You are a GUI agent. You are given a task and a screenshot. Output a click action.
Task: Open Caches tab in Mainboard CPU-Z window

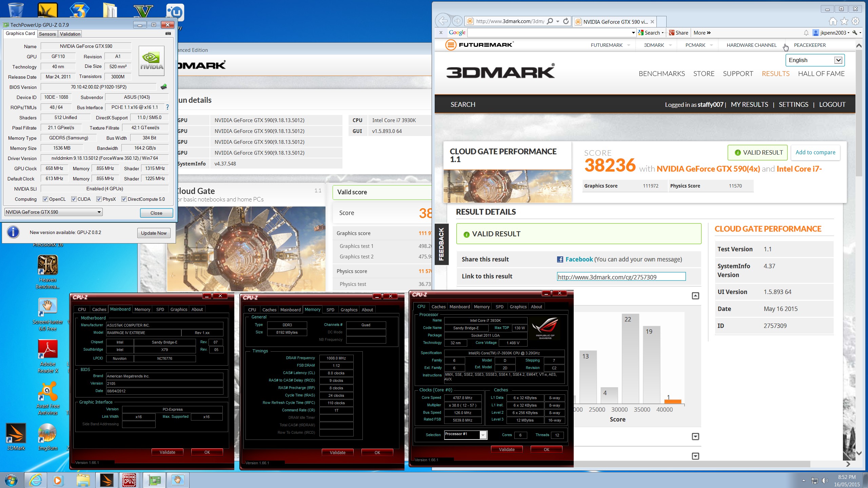tap(99, 309)
